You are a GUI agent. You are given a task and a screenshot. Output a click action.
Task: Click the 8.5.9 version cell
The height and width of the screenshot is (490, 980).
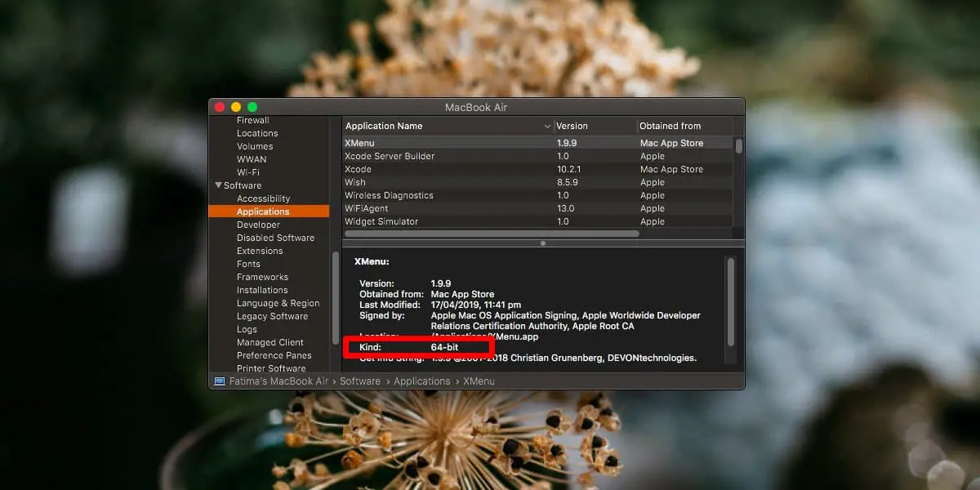(567, 182)
